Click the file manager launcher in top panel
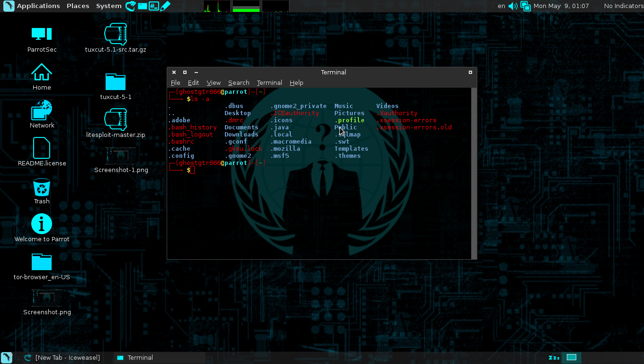 [142, 6]
